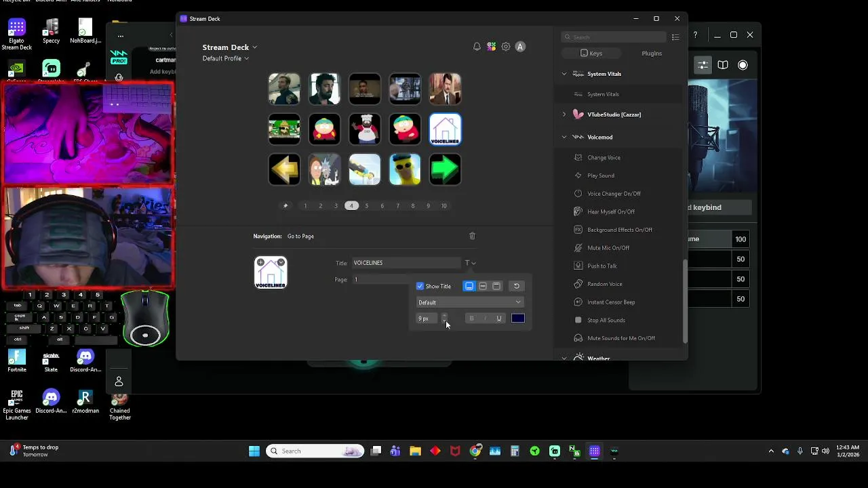Screen dimensions: 868x488
Task: Switch to the Keys tab
Action: 591,53
